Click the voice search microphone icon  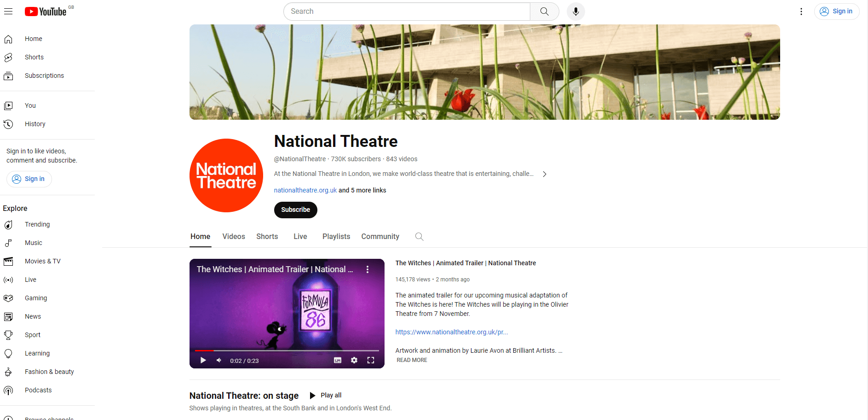tap(575, 12)
